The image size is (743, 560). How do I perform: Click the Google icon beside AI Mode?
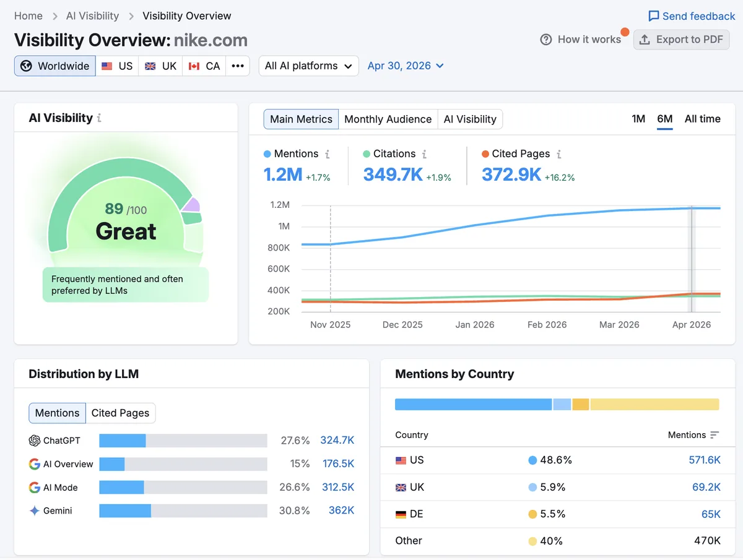pyautogui.click(x=35, y=488)
